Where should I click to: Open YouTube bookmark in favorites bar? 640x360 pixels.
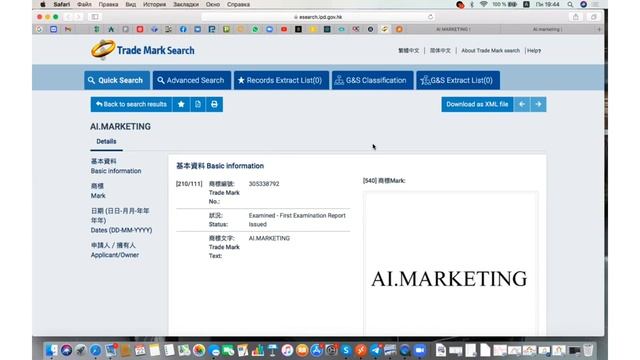(x=284, y=29)
